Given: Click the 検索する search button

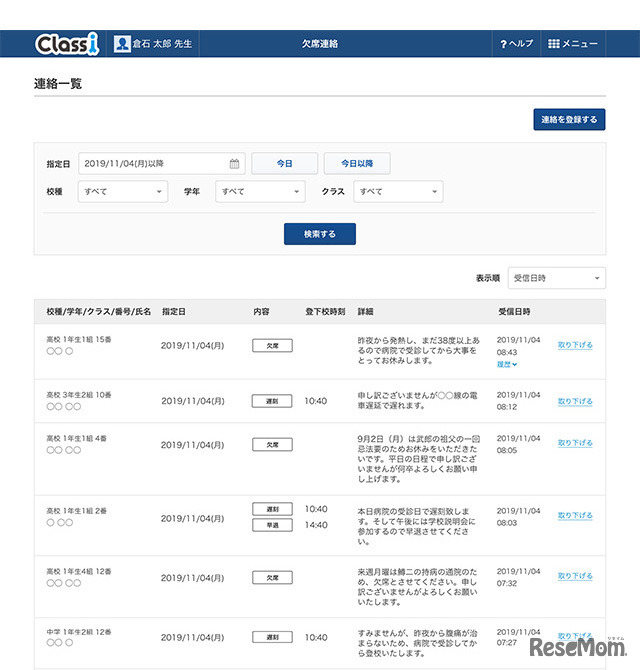Looking at the screenshot, I should pos(320,234).
